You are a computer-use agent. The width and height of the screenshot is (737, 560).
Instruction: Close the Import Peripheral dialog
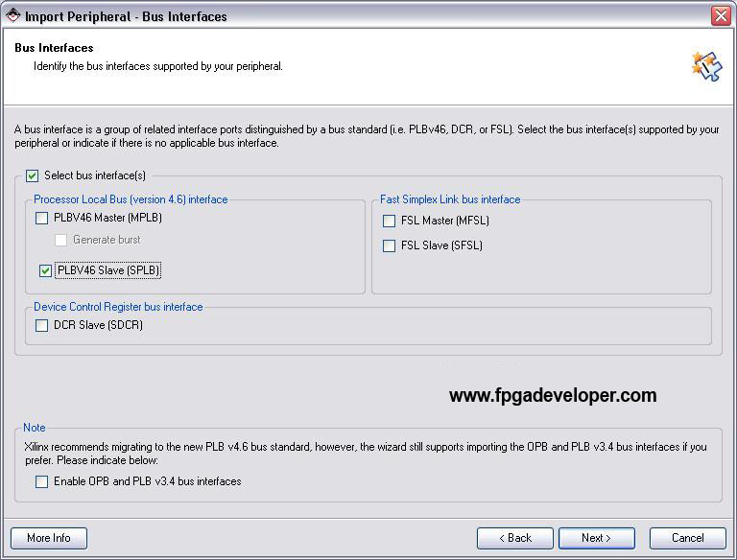721,16
